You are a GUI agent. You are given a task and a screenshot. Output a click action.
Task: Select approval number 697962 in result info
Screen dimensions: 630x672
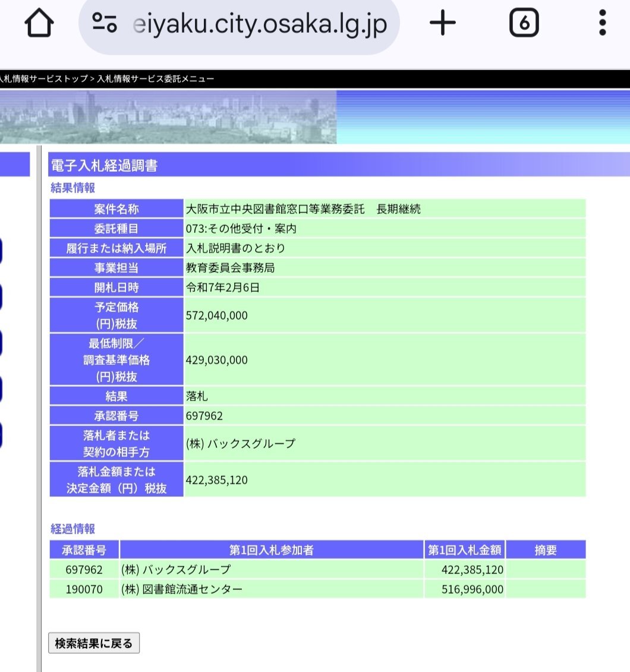[204, 416]
